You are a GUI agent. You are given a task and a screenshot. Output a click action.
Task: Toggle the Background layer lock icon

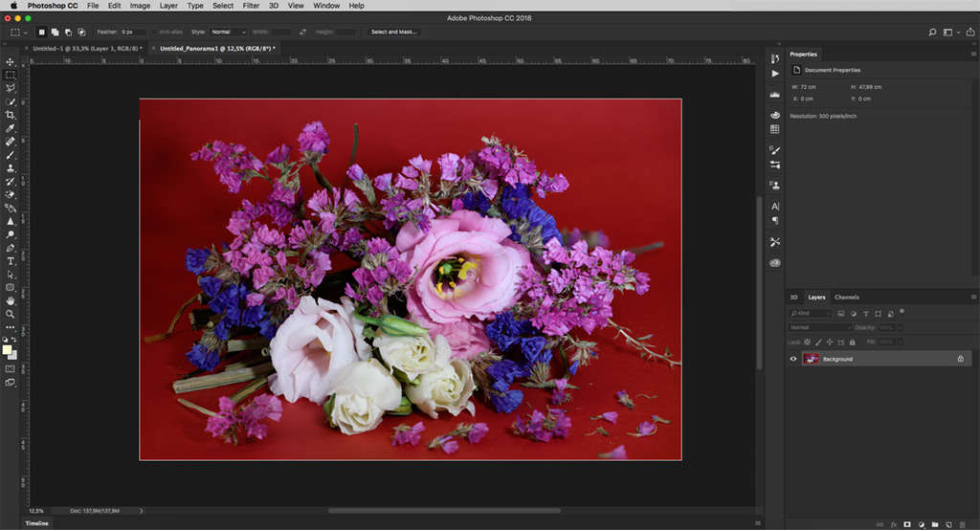click(x=960, y=359)
